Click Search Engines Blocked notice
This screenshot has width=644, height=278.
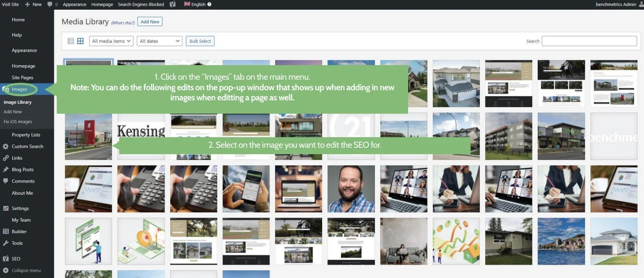point(141,4)
